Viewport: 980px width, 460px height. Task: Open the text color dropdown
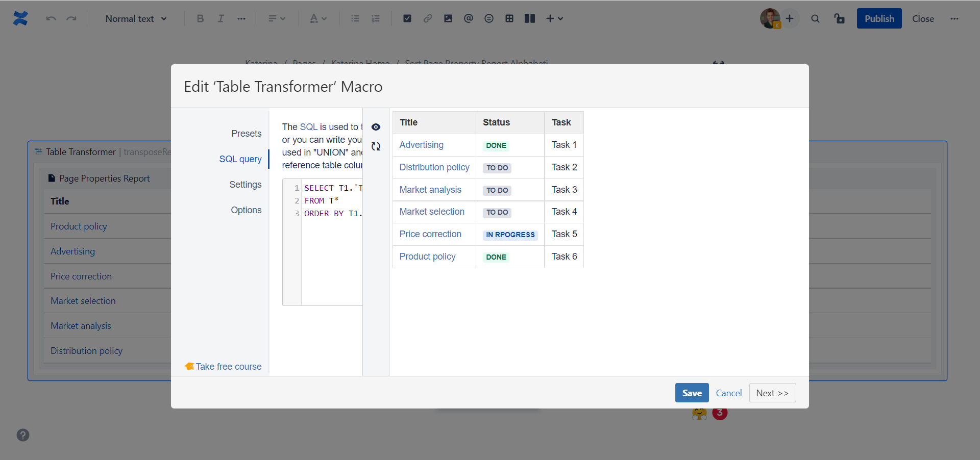pyautogui.click(x=318, y=18)
